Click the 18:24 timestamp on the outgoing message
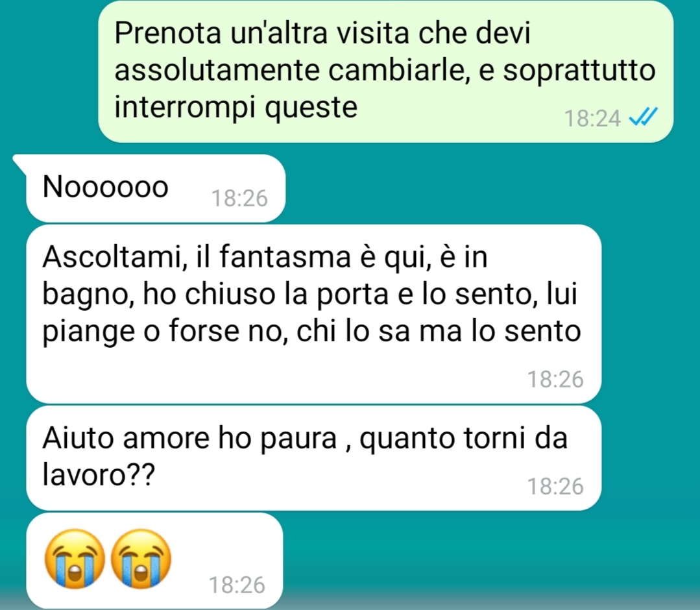This screenshot has width=700, height=610. (x=593, y=119)
